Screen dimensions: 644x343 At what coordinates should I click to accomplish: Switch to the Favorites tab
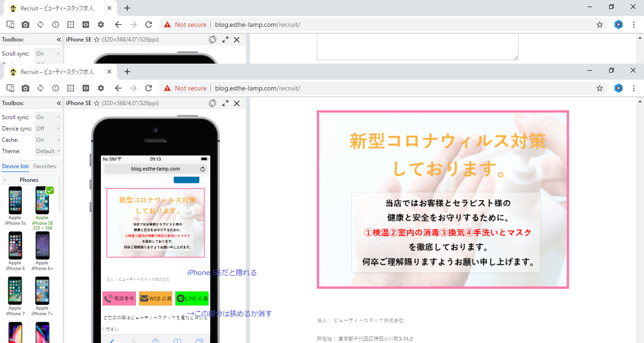click(x=45, y=166)
